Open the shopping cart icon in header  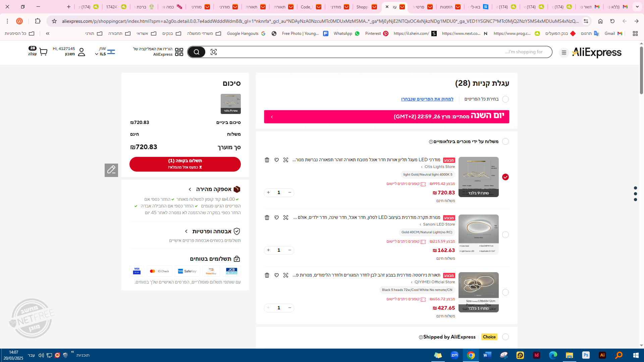(43, 52)
